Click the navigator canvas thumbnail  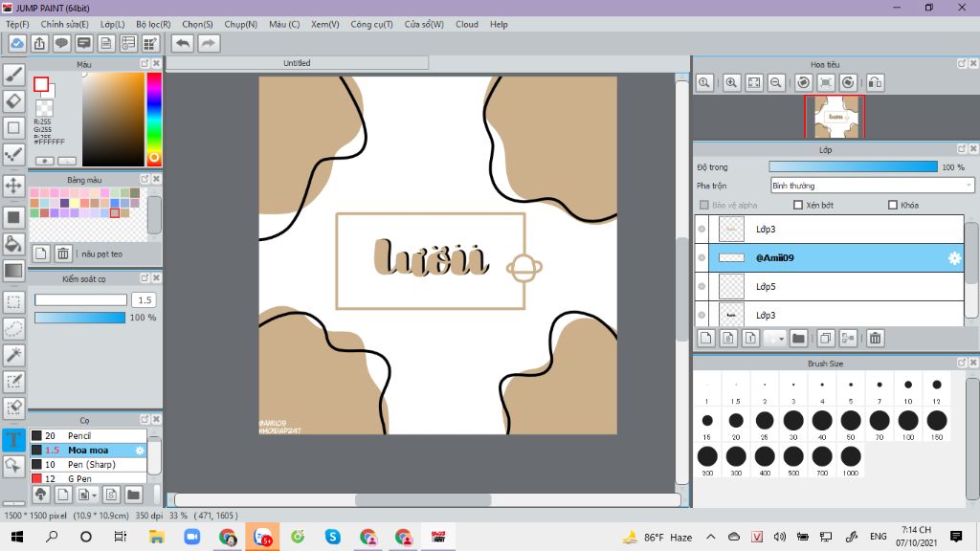(835, 117)
